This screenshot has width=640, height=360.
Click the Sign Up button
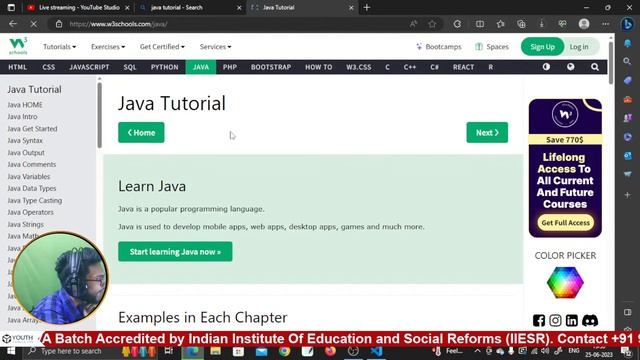click(542, 47)
